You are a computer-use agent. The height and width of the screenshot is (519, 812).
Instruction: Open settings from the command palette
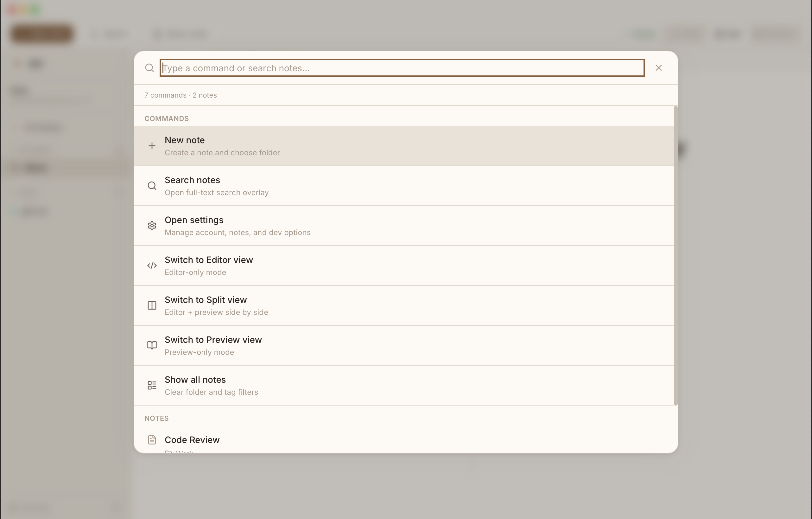pyautogui.click(x=303, y=225)
